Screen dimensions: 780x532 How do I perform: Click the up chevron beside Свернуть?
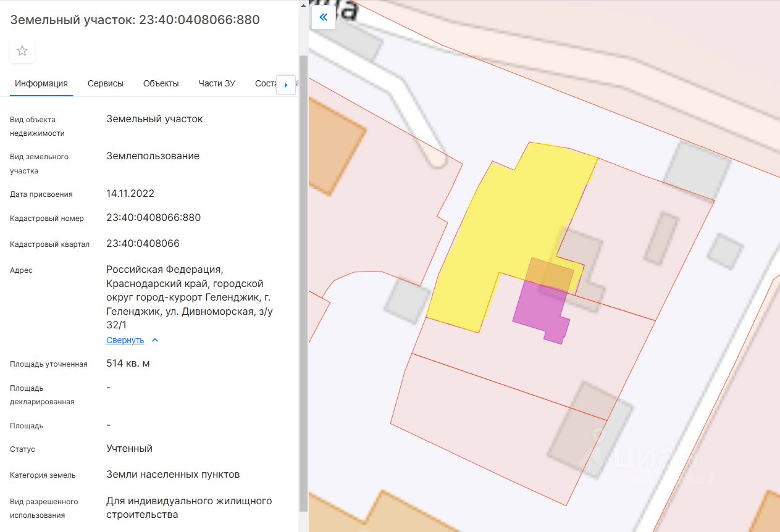155,340
